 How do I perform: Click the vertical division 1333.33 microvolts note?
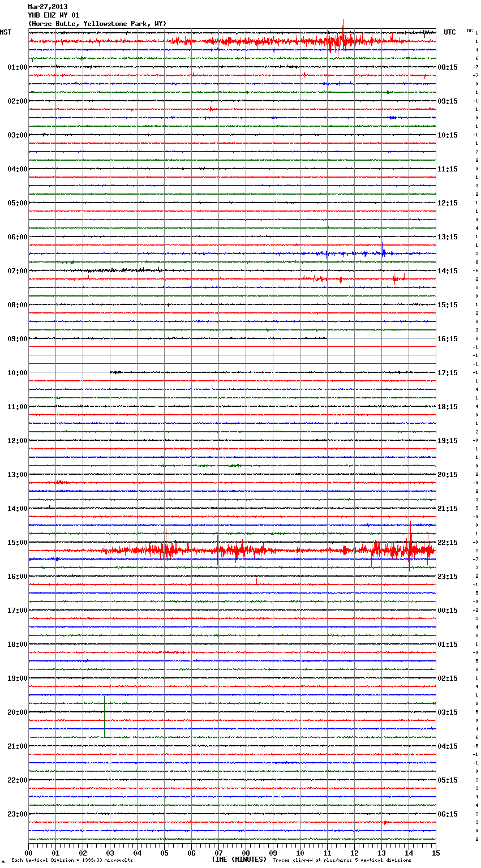click(x=72, y=860)
